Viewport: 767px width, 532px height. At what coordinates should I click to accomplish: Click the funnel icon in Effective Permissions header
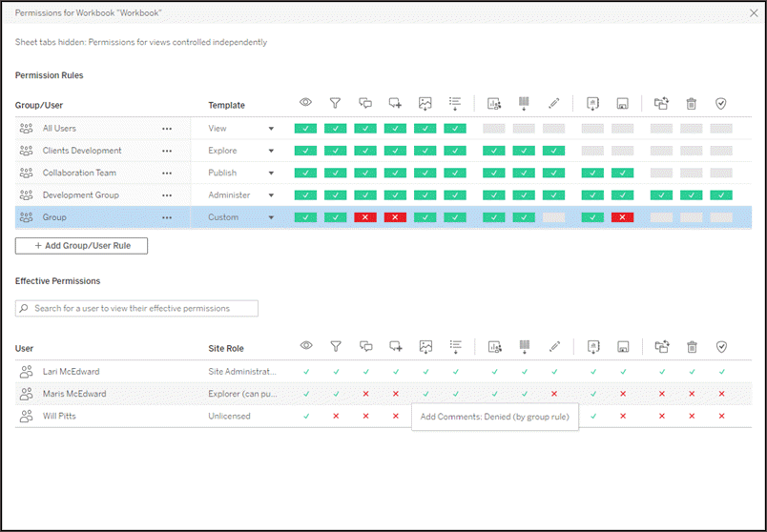[x=336, y=346]
